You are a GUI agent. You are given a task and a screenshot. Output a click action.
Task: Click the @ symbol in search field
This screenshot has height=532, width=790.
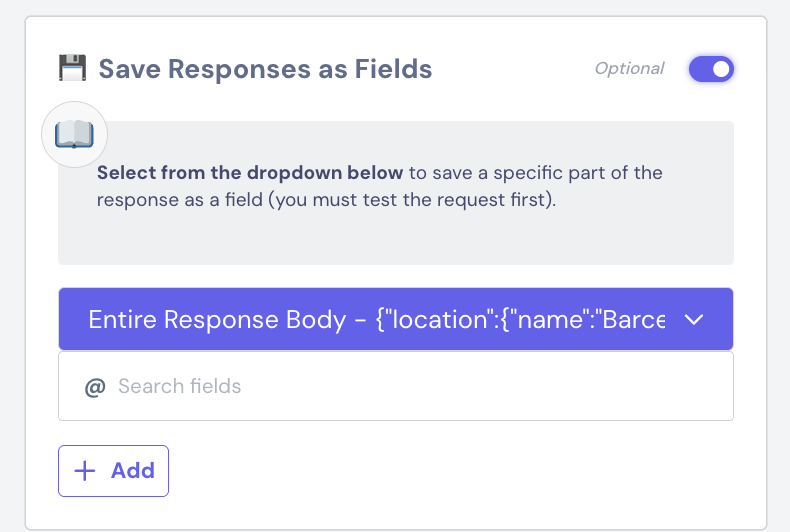[x=95, y=387]
